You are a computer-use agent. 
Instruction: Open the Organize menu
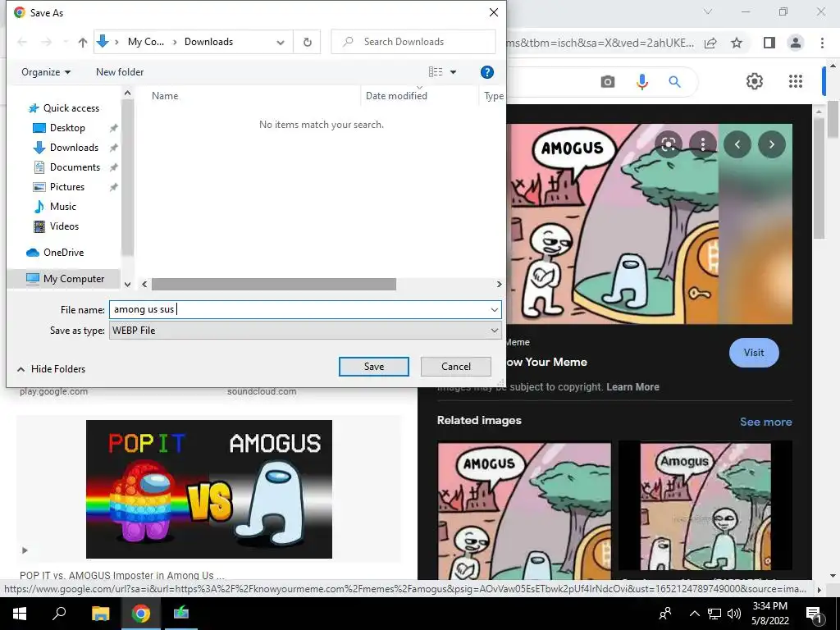(x=46, y=72)
